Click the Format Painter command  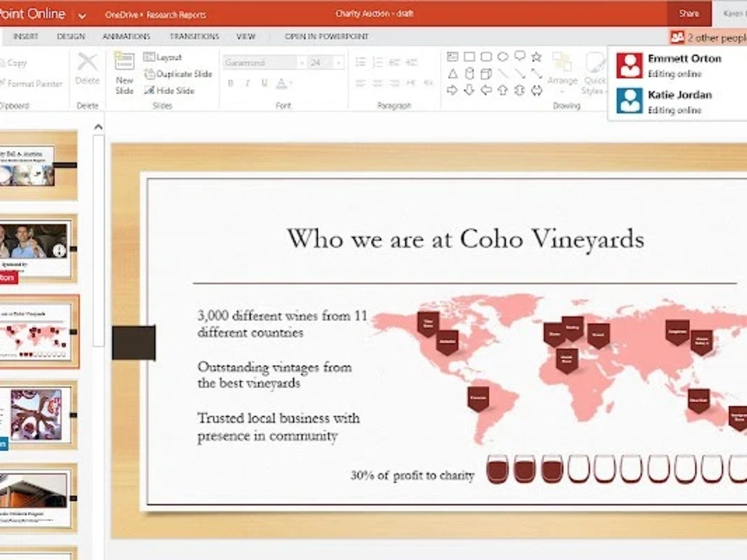point(31,84)
